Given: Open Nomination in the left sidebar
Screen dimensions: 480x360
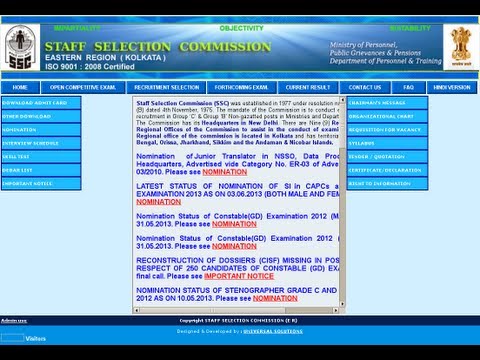Looking at the screenshot, I should 41,130.
